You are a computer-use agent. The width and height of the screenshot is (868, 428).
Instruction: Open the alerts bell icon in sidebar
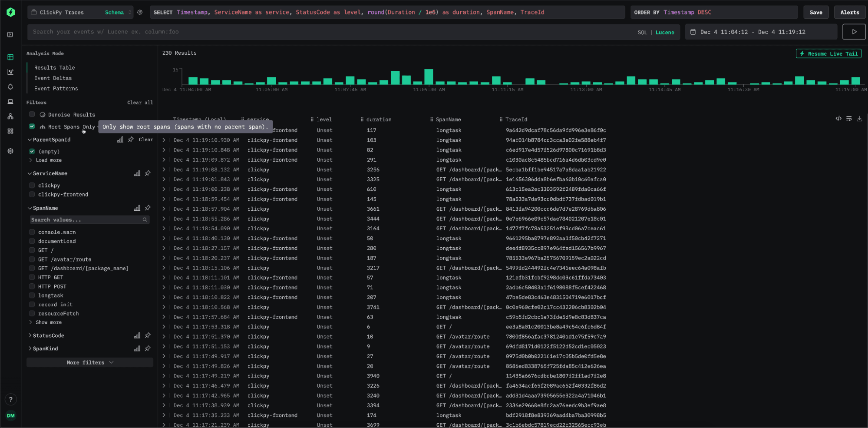click(x=10, y=87)
